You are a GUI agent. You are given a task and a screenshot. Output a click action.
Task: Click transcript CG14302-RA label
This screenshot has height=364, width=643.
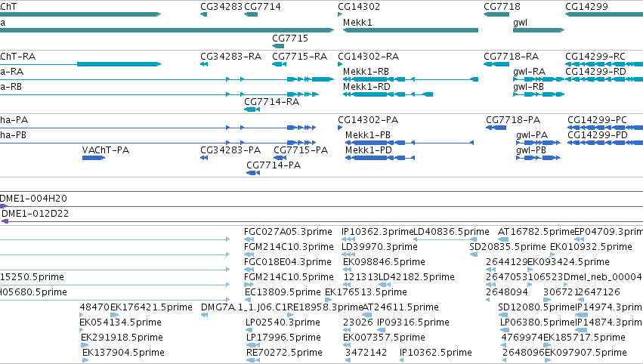coord(368,57)
